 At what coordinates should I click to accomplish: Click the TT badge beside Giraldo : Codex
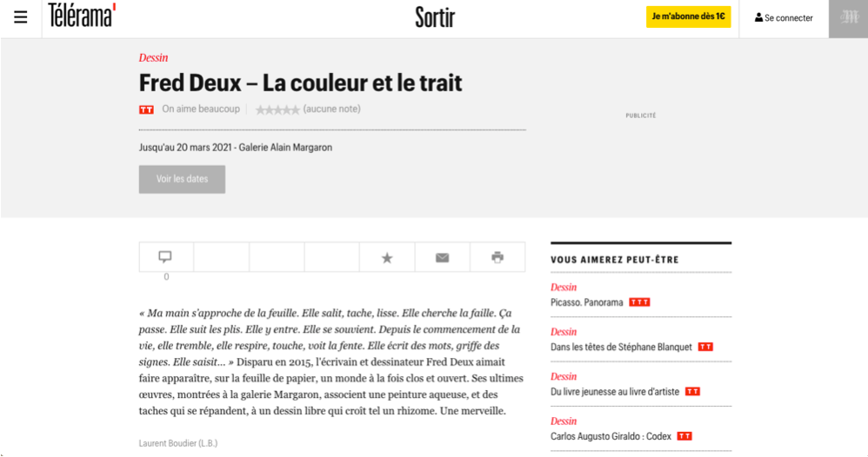click(684, 436)
